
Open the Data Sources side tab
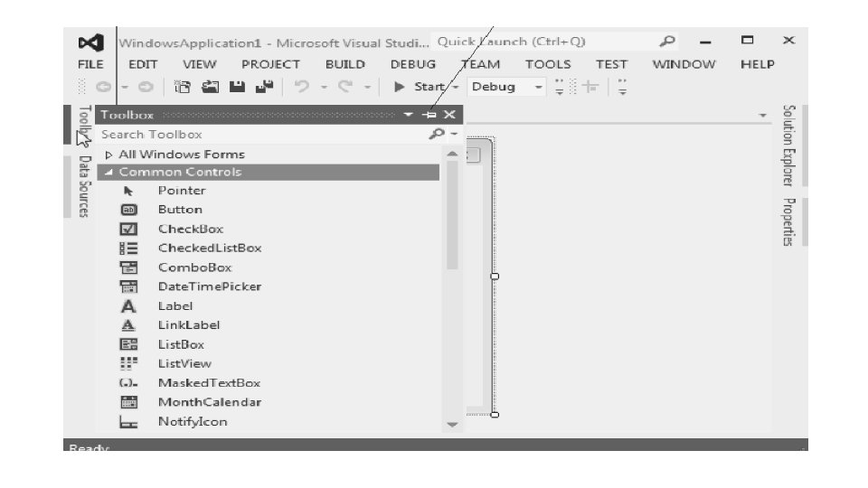pos(84,186)
